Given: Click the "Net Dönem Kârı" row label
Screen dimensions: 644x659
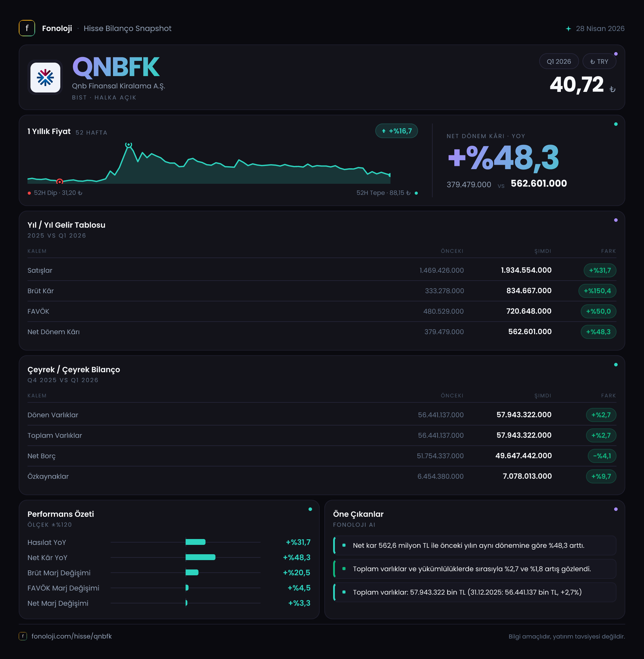Looking at the screenshot, I should pyautogui.click(x=54, y=332).
